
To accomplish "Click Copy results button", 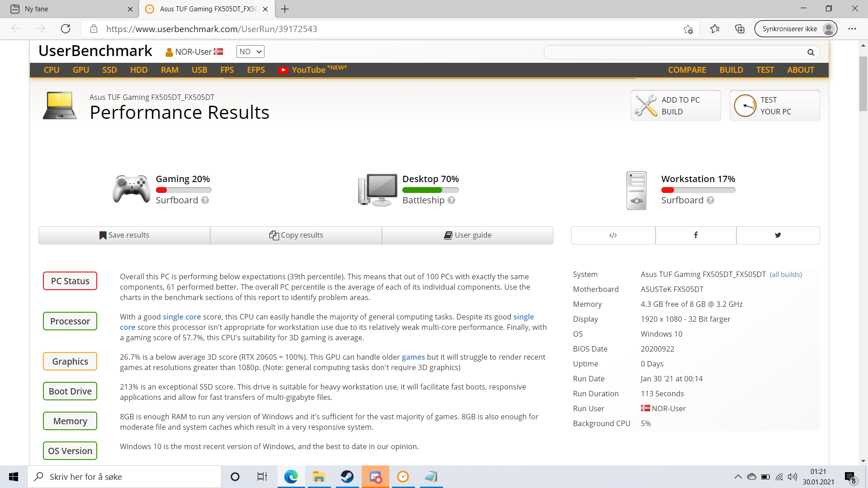I will [x=296, y=235].
